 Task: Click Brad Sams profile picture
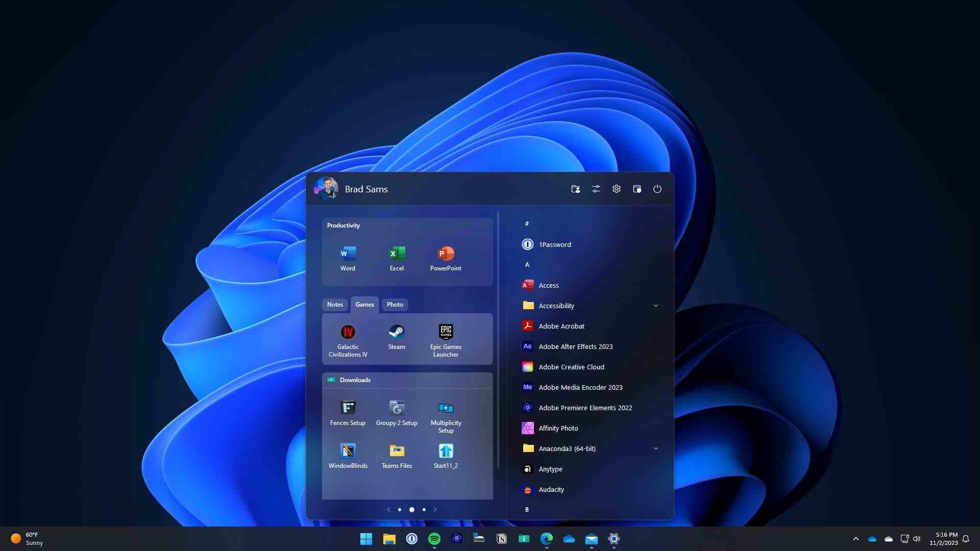(326, 188)
